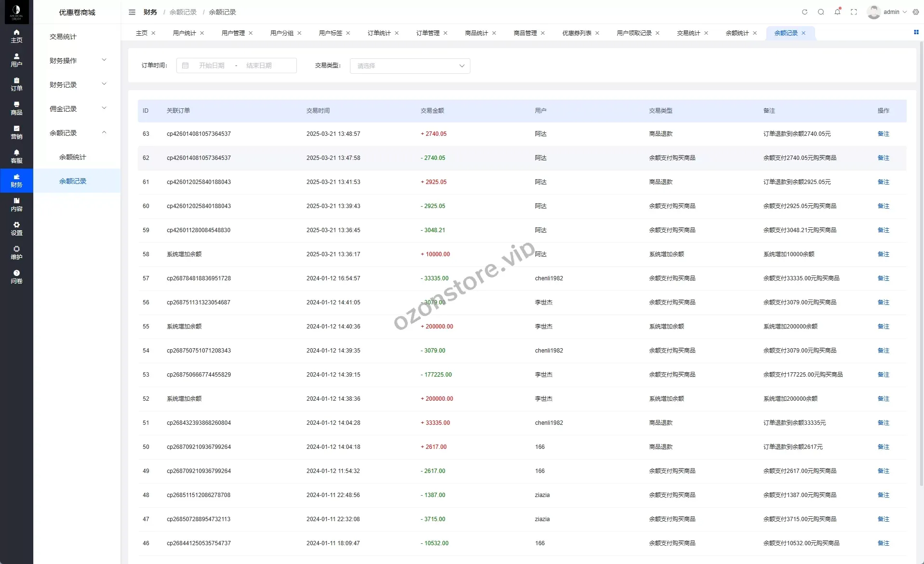Click the refresh icon in top header
This screenshot has width=924, height=564.
tap(804, 12)
